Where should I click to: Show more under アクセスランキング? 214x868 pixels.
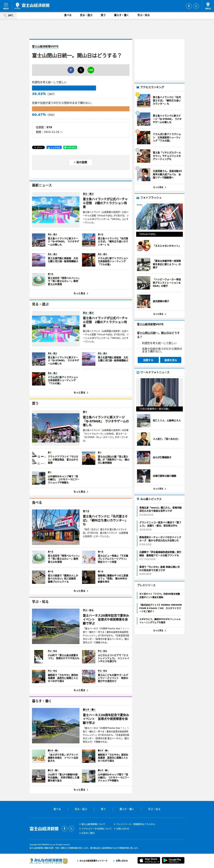click(x=160, y=187)
